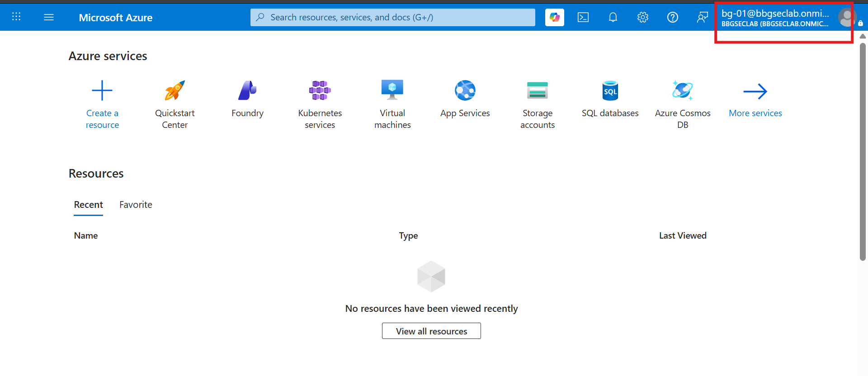This screenshot has height=376, width=868.
Task: Open the Foundry service icon
Action: coord(247,90)
